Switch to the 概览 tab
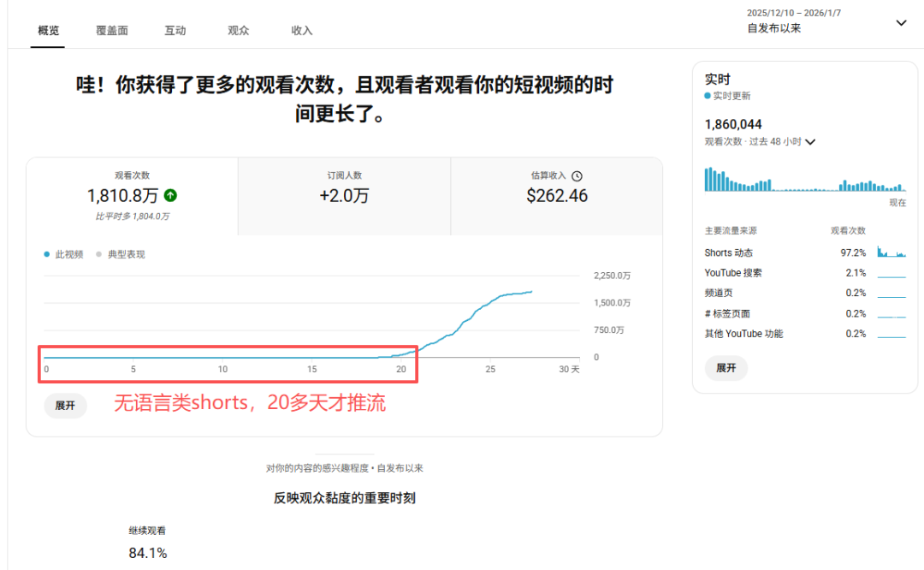This screenshot has height=570, width=924. (x=48, y=31)
